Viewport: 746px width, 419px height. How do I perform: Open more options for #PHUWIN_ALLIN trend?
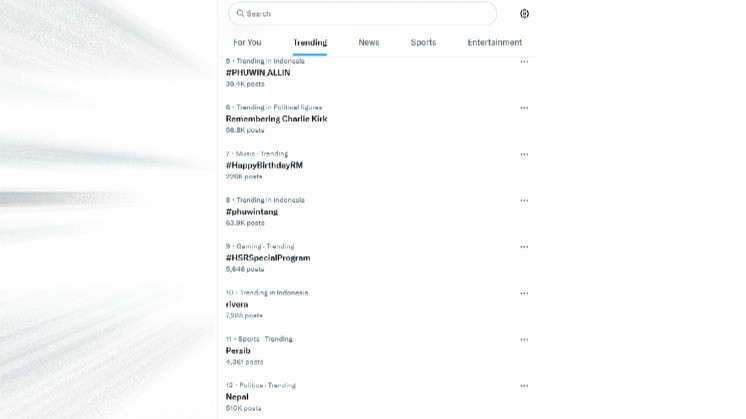pos(524,62)
